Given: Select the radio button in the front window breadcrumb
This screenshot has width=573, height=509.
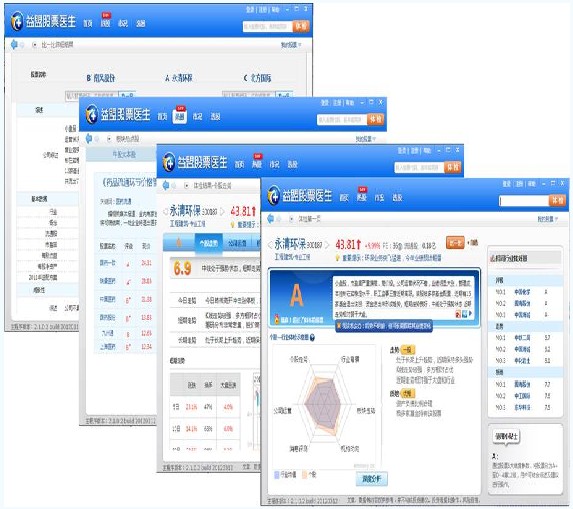Looking at the screenshot, I should [291, 219].
